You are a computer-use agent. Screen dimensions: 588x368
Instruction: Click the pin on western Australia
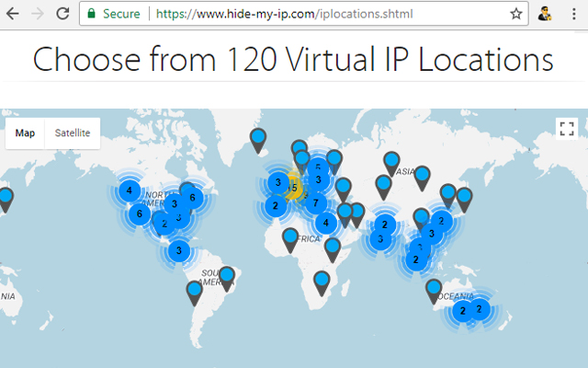pyautogui.click(x=434, y=290)
